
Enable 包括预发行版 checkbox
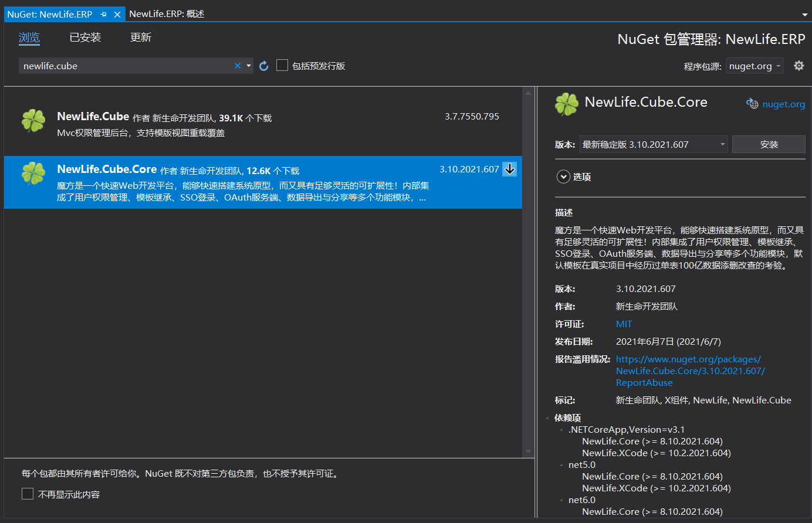point(282,65)
